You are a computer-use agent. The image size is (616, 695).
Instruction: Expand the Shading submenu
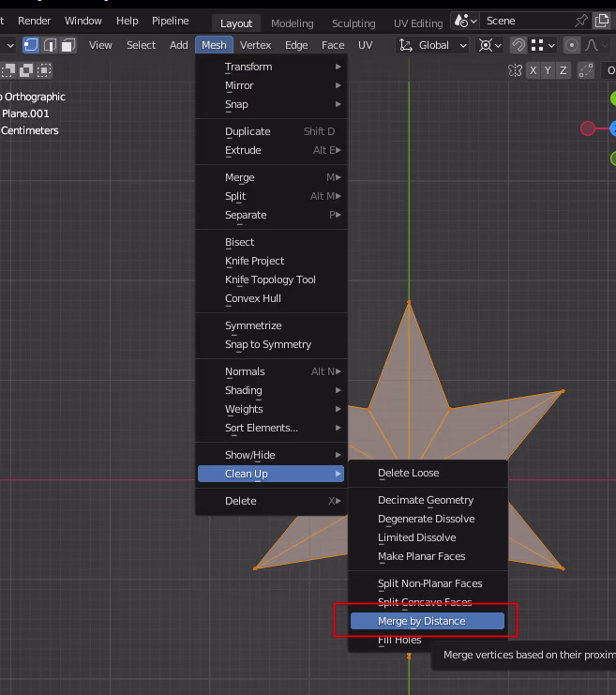[x=271, y=390]
